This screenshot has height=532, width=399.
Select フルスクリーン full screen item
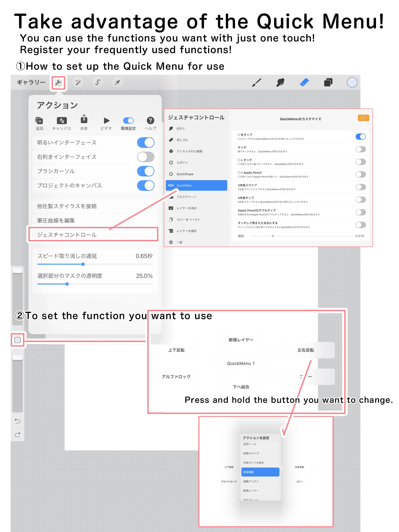click(196, 197)
